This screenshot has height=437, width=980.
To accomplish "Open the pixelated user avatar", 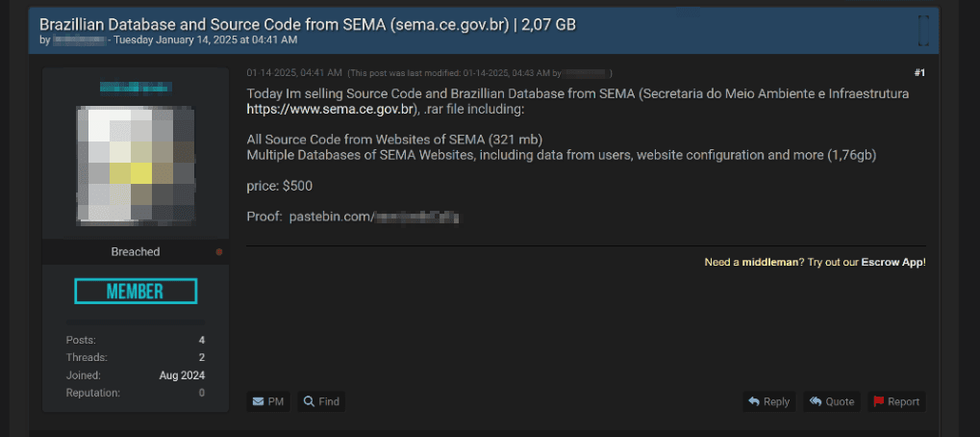I will point(135,165).
